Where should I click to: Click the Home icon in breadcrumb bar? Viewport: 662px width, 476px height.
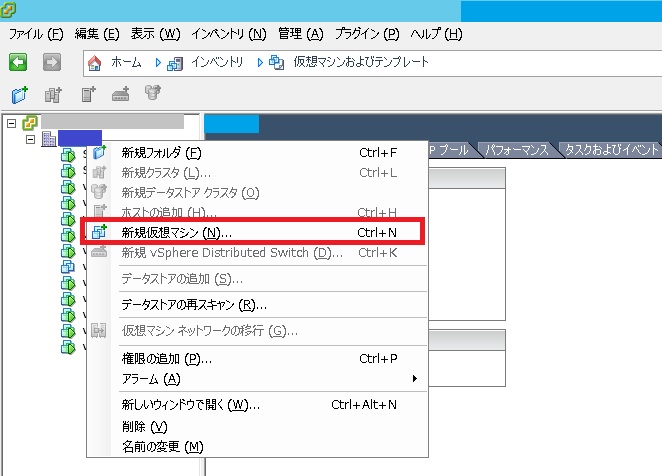click(95, 62)
